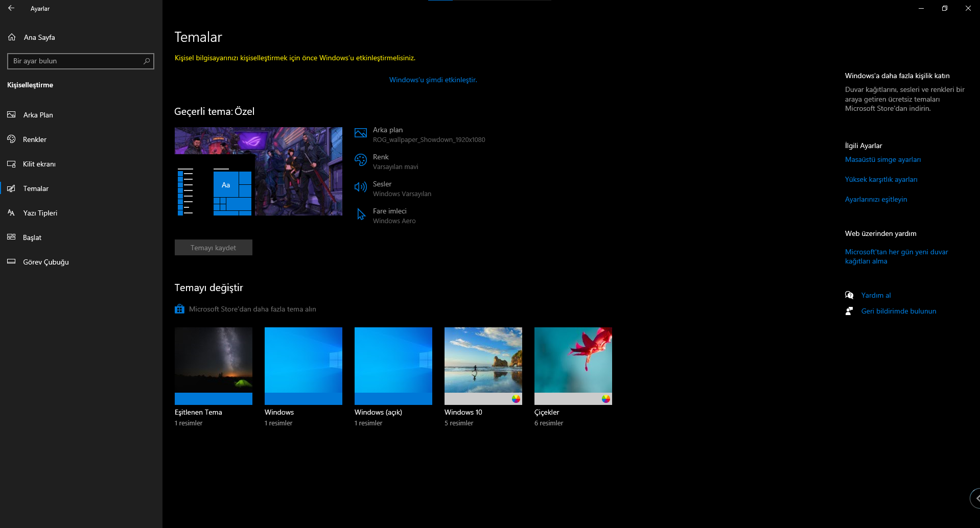980x528 pixels.
Task: Select the Çiçekler theme thumbnail
Action: [x=573, y=366]
